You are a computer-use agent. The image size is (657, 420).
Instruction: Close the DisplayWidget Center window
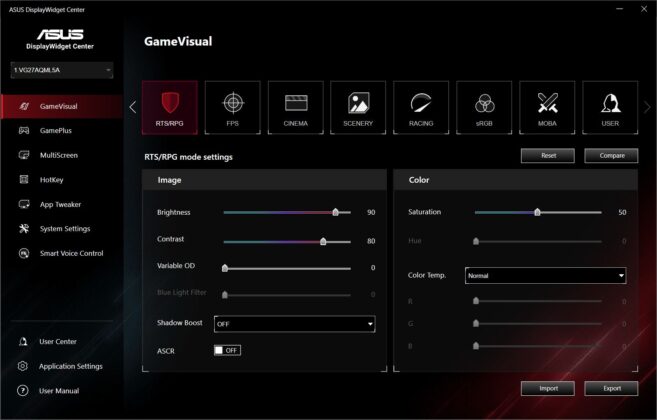click(x=644, y=9)
